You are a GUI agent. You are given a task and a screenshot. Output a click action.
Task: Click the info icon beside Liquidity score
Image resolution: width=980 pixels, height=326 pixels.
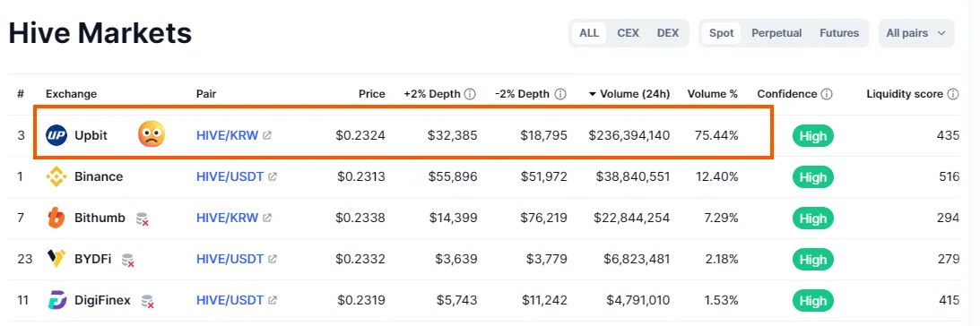click(952, 94)
